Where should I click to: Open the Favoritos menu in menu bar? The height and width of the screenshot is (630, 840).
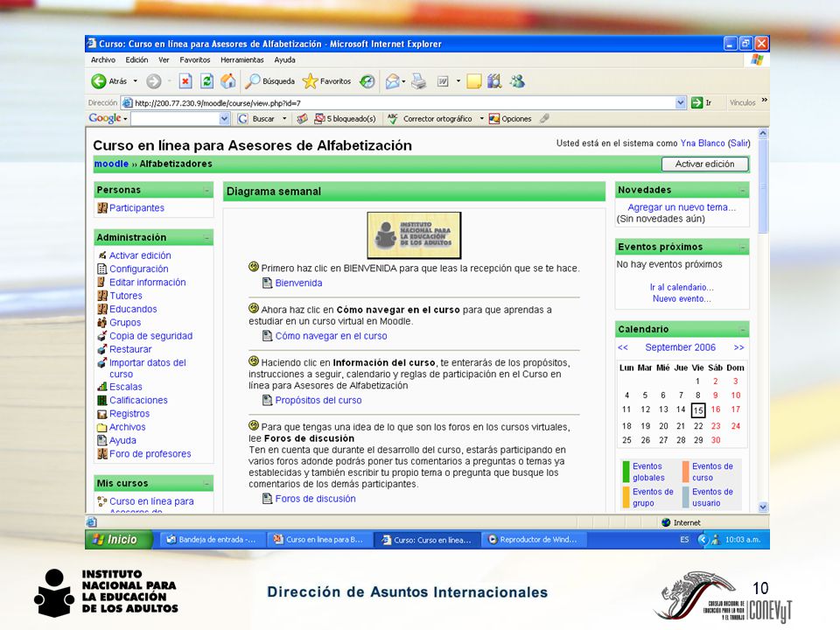tap(195, 60)
